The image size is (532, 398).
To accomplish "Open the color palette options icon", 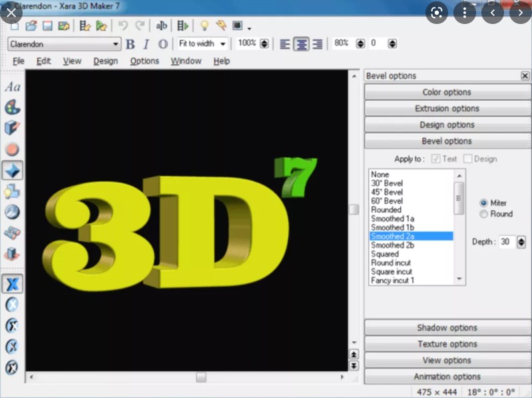I will [13, 107].
